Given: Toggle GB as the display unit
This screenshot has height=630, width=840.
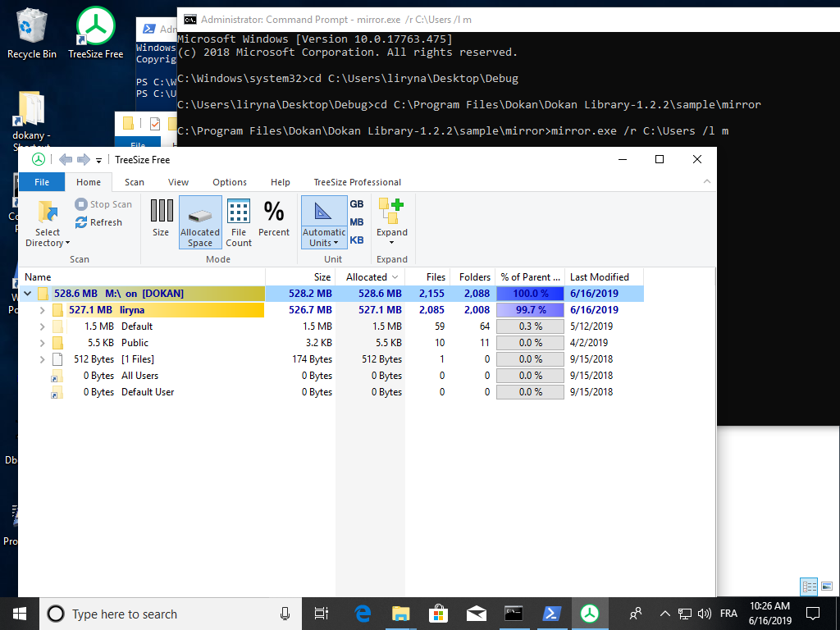Looking at the screenshot, I should coord(356,203).
